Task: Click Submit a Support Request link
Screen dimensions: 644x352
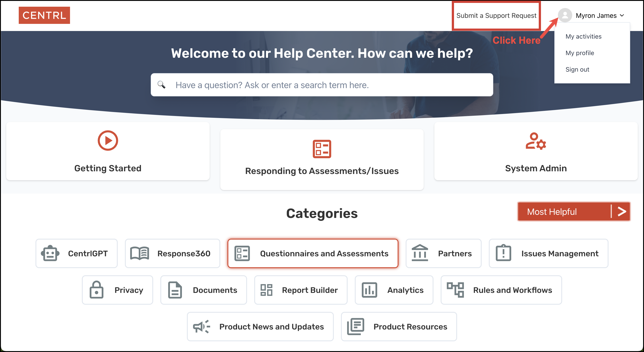Action: (x=496, y=15)
